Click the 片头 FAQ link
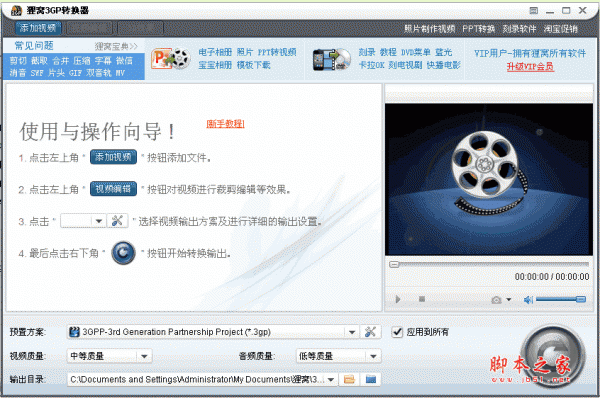Image resolution: width=600 pixels, height=398 pixels. pyautogui.click(x=56, y=73)
